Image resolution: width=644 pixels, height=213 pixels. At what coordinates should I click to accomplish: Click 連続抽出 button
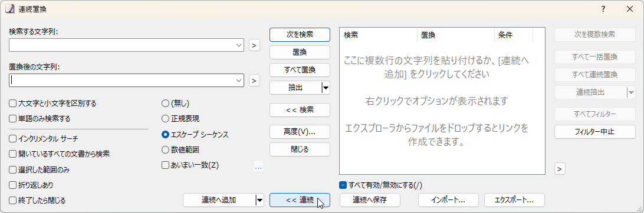point(590,92)
